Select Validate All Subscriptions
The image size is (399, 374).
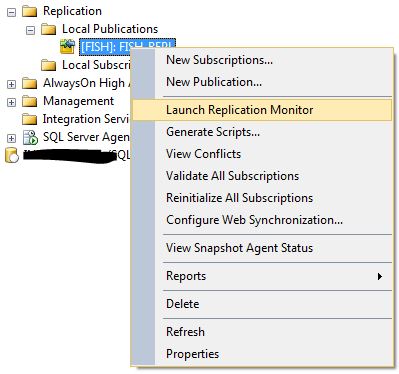point(261,176)
